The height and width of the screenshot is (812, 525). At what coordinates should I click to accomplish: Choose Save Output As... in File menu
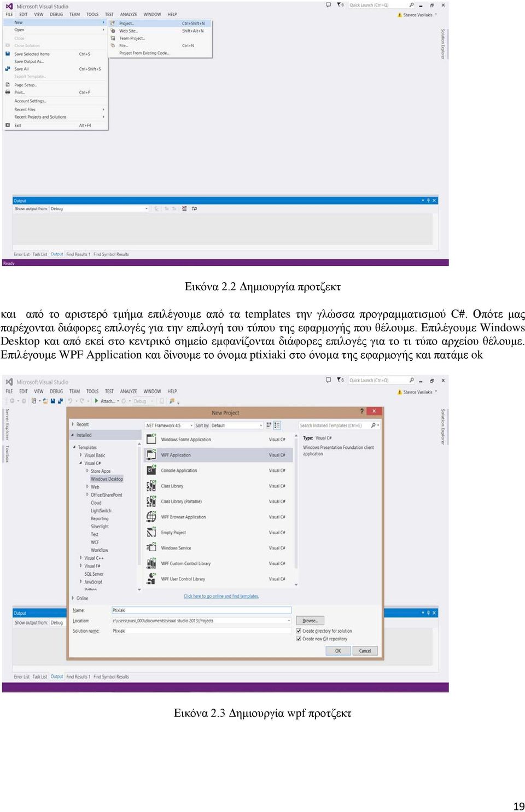pos(55,61)
